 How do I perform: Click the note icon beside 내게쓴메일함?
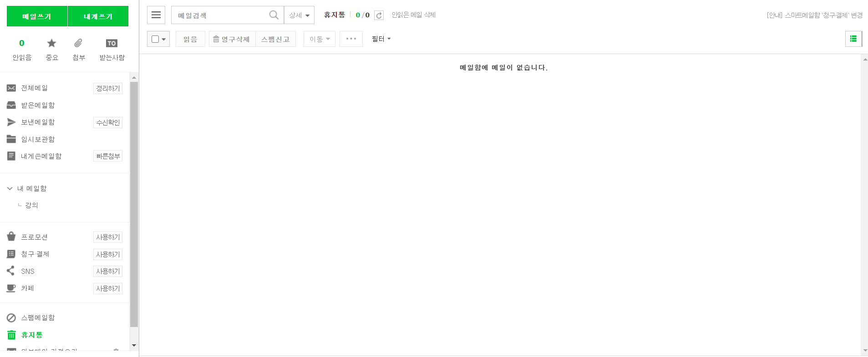(x=11, y=156)
